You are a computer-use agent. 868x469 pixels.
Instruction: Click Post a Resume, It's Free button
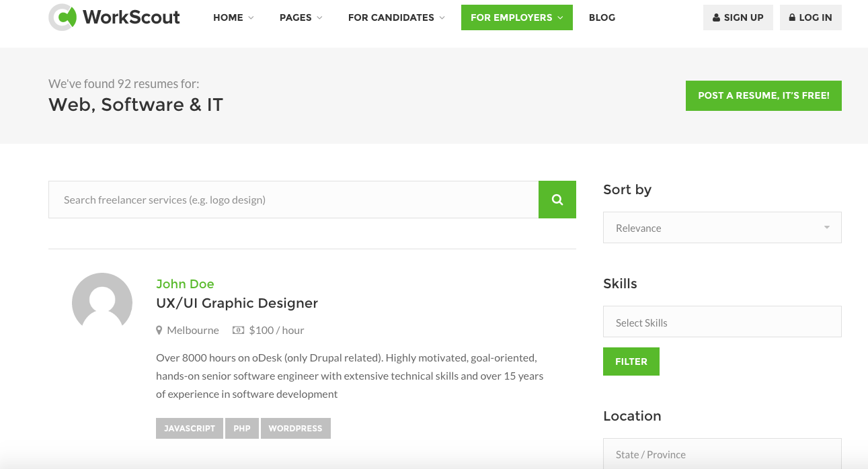763,95
